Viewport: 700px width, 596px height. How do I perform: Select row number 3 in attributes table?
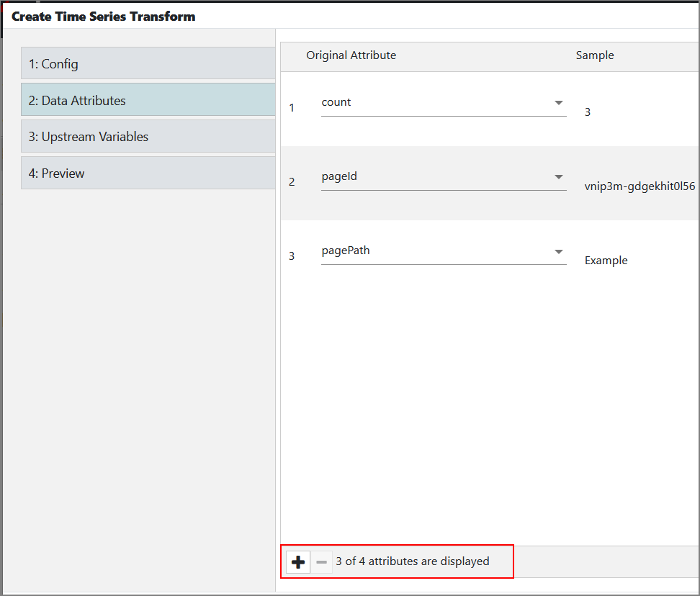point(292,256)
